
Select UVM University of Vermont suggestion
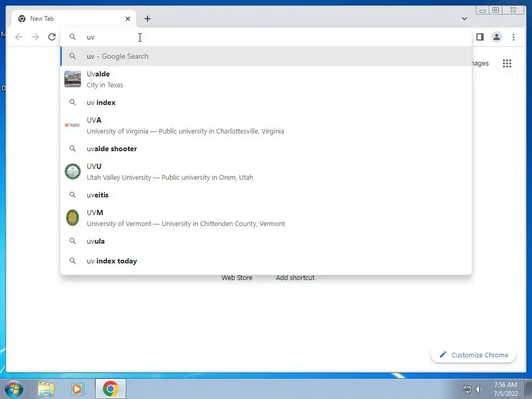pyautogui.click(x=266, y=218)
